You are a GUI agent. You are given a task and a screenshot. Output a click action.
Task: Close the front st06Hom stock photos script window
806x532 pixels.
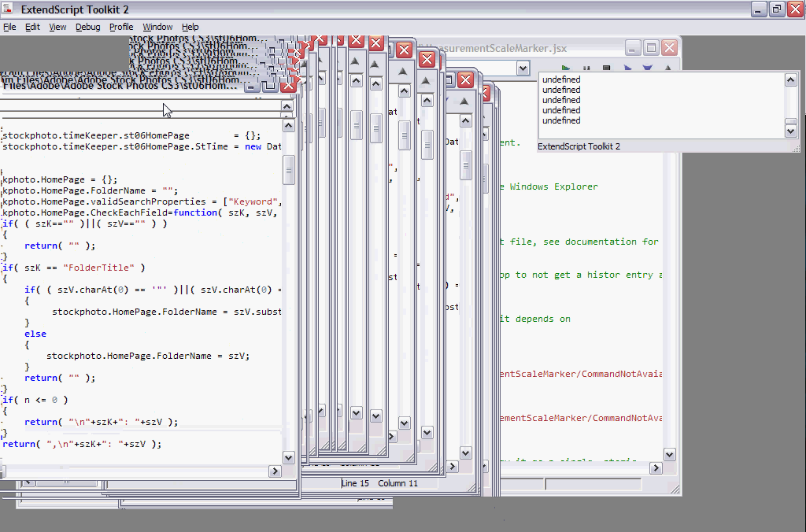[288, 86]
